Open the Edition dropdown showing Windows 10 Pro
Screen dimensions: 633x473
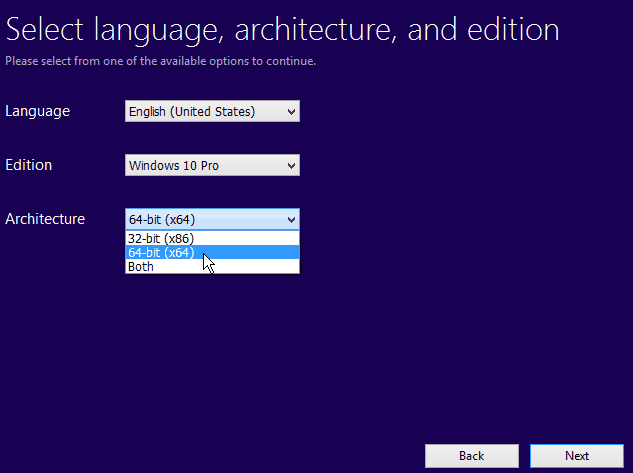pos(212,165)
